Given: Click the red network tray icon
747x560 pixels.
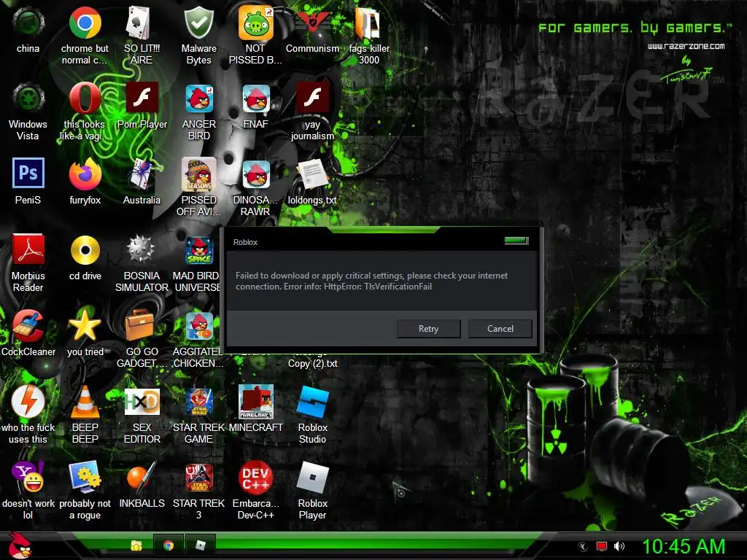Looking at the screenshot, I should point(602,546).
